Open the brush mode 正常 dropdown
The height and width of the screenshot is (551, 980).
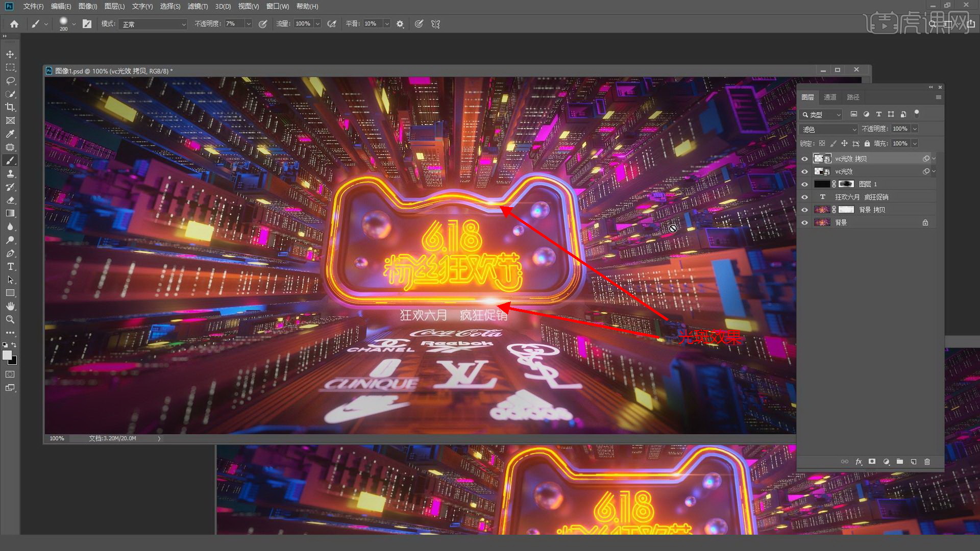tap(153, 24)
